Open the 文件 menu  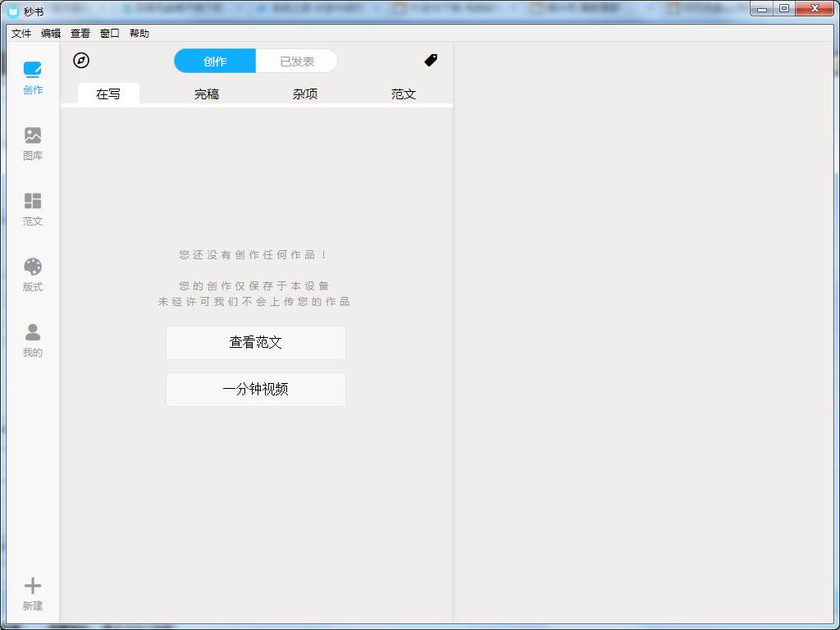point(21,34)
